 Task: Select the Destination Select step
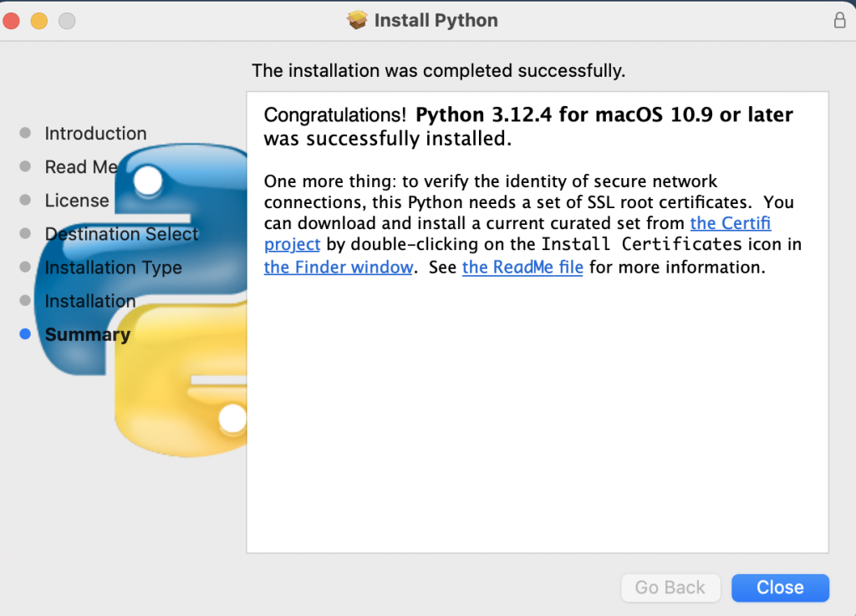tap(121, 234)
